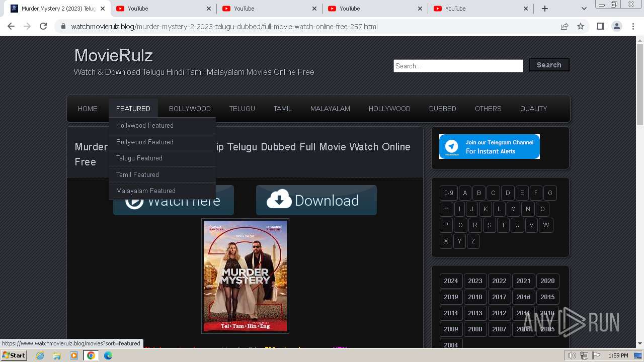Screen dimensions: 644x362
Task: Open the media player taskbar icon
Action: coord(74,355)
